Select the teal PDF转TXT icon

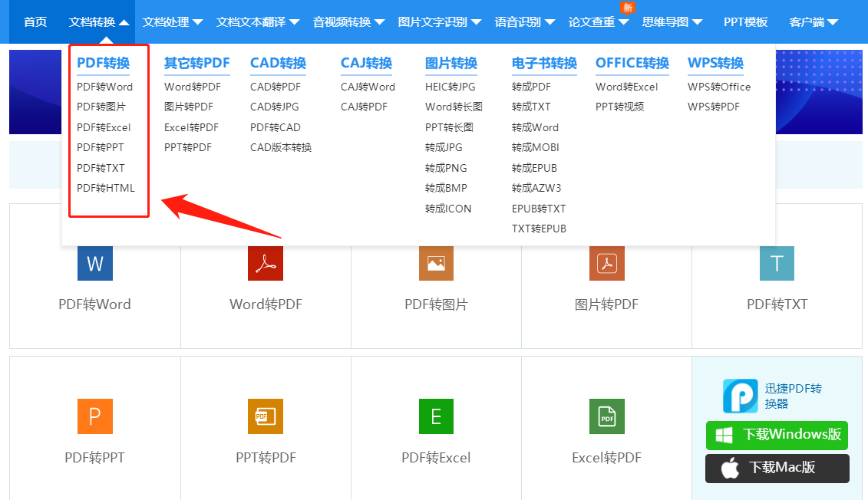point(777,263)
